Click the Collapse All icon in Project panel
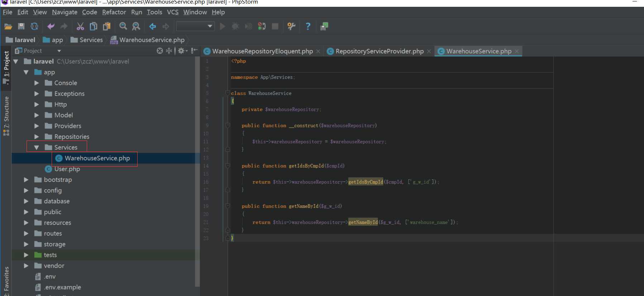 (169, 51)
